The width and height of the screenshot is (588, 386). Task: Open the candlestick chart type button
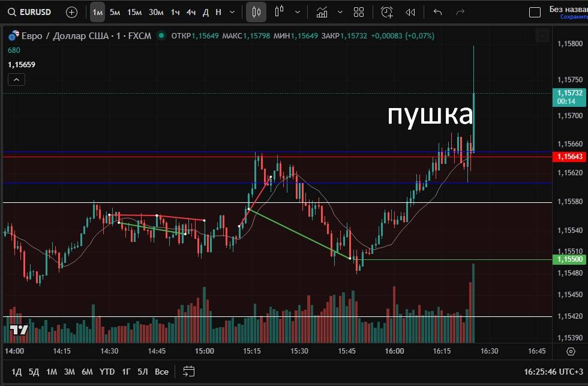pyautogui.click(x=257, y=12)
